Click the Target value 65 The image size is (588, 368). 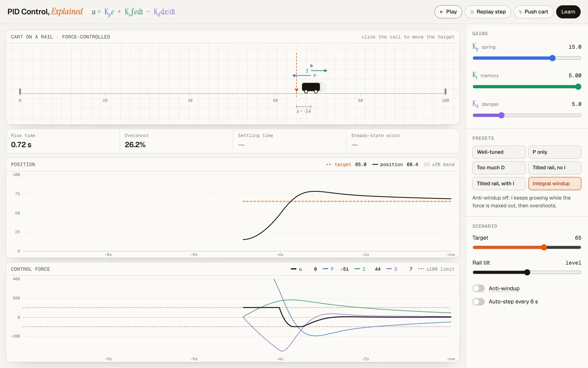[578, 238]
